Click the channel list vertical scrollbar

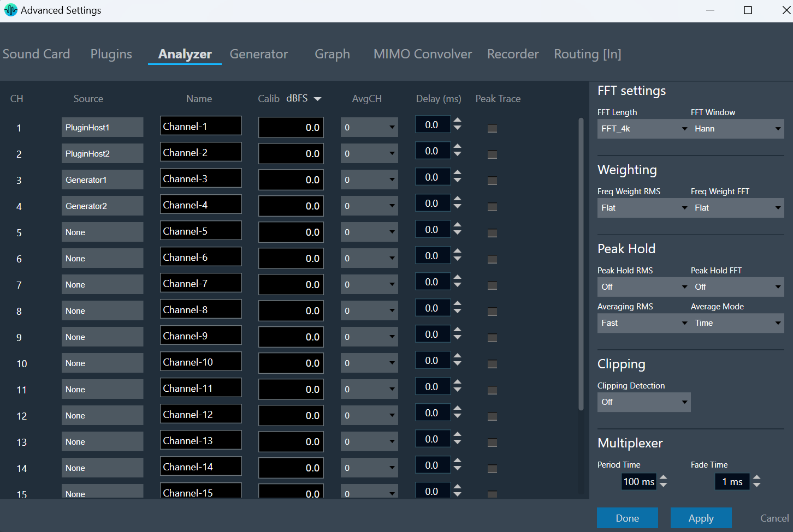581,264
